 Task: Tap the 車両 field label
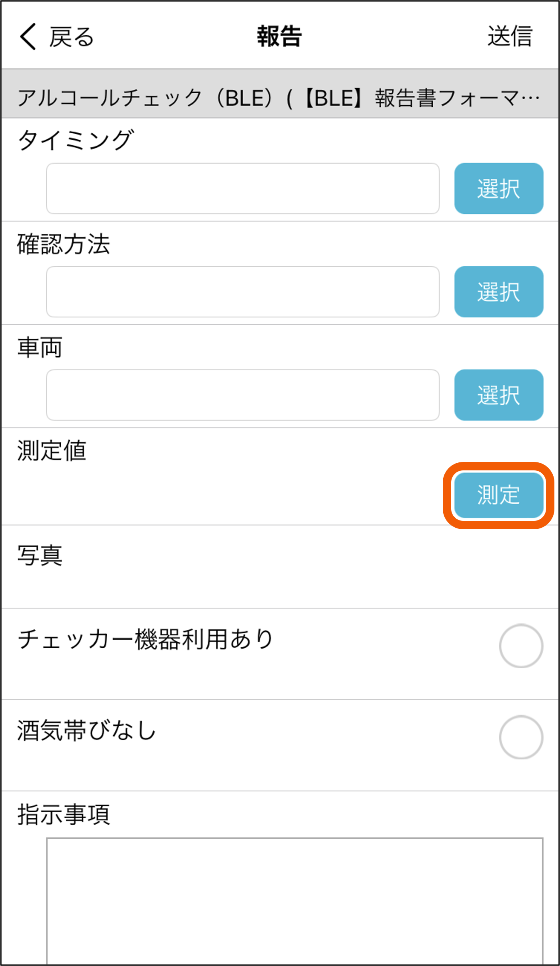pos(40,347)
